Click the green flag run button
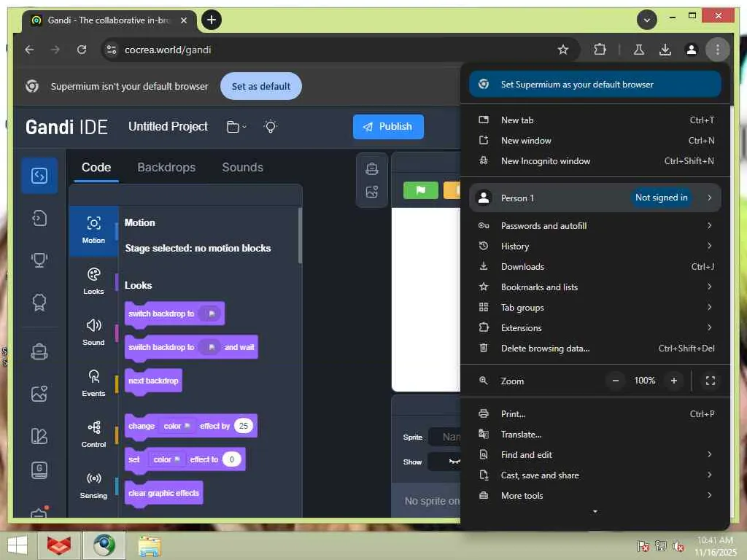 coord(421,190)
